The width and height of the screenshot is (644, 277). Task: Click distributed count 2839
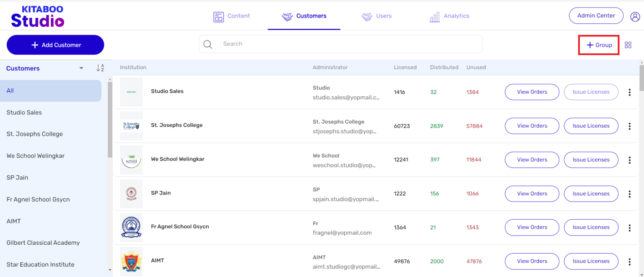coord(436,126)
